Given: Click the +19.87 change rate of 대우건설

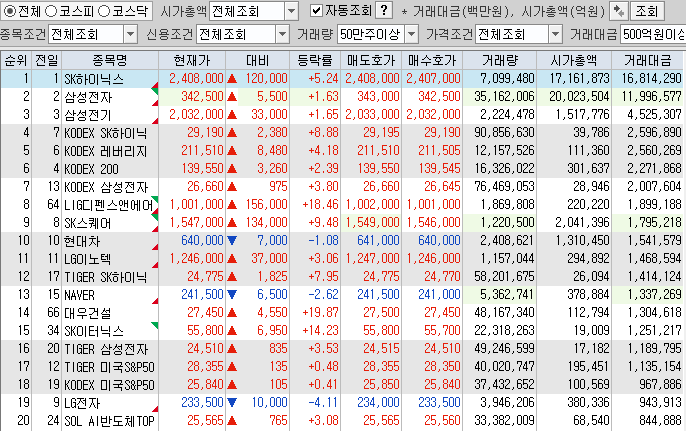Looking at the screenshot, I should click(x=320, y=312).
